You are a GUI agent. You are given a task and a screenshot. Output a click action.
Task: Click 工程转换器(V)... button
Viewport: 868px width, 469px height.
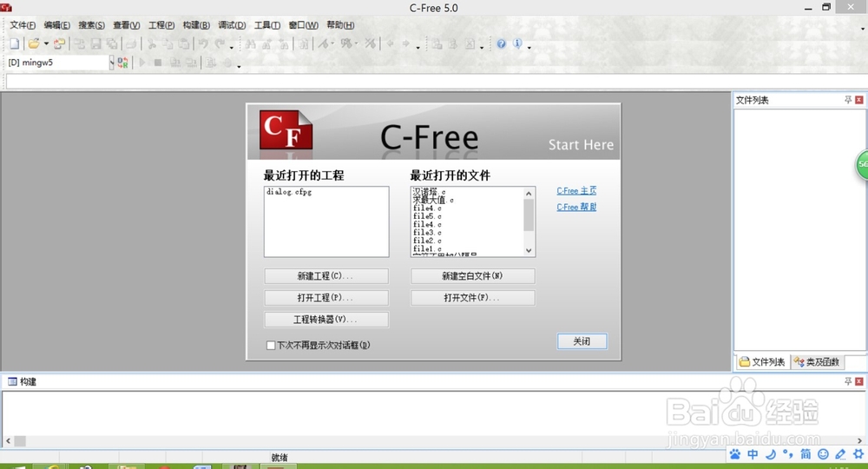coord(326,320)
